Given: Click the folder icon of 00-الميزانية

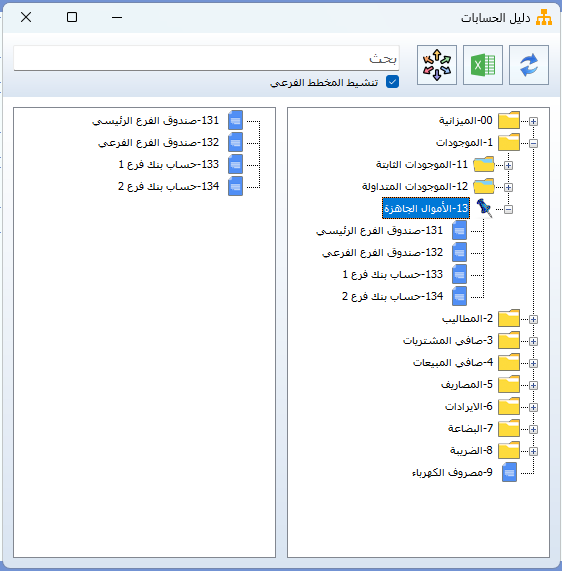Looking at the screenshot, I should pyautogui.click(x=509, y=120).
